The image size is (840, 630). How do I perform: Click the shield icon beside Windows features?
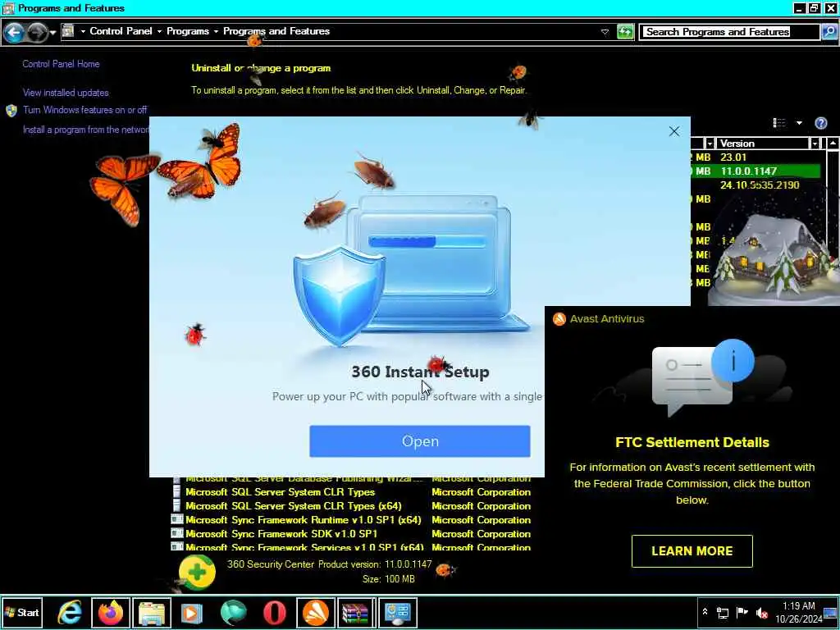tap(11, 111)
